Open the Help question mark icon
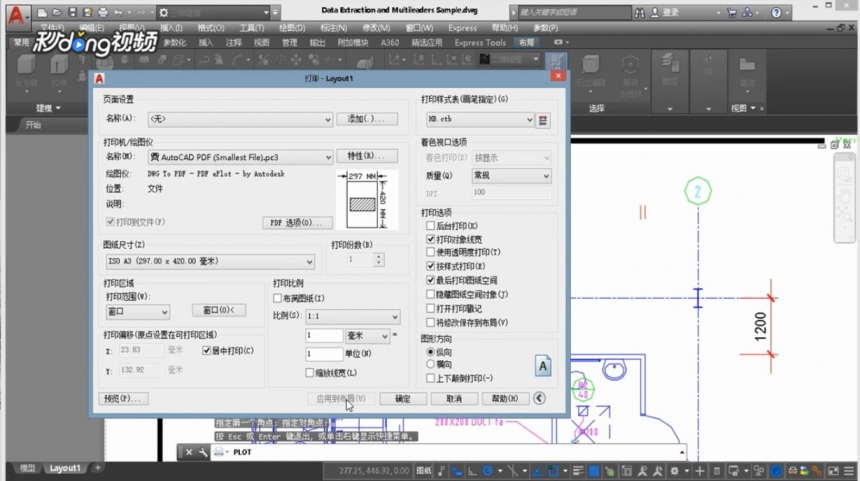This screenshot has width=860, height=481. [x=776, y=13]
